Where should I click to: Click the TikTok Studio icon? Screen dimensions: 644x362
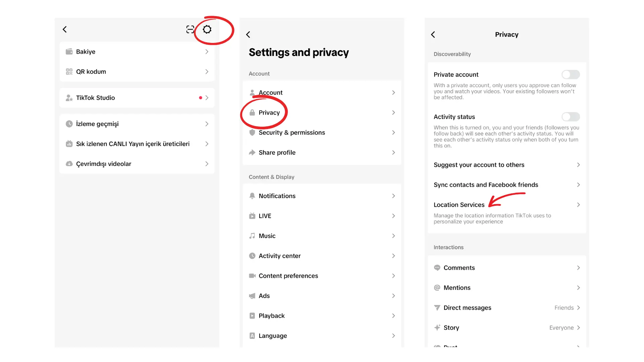[x=68, y=97]
